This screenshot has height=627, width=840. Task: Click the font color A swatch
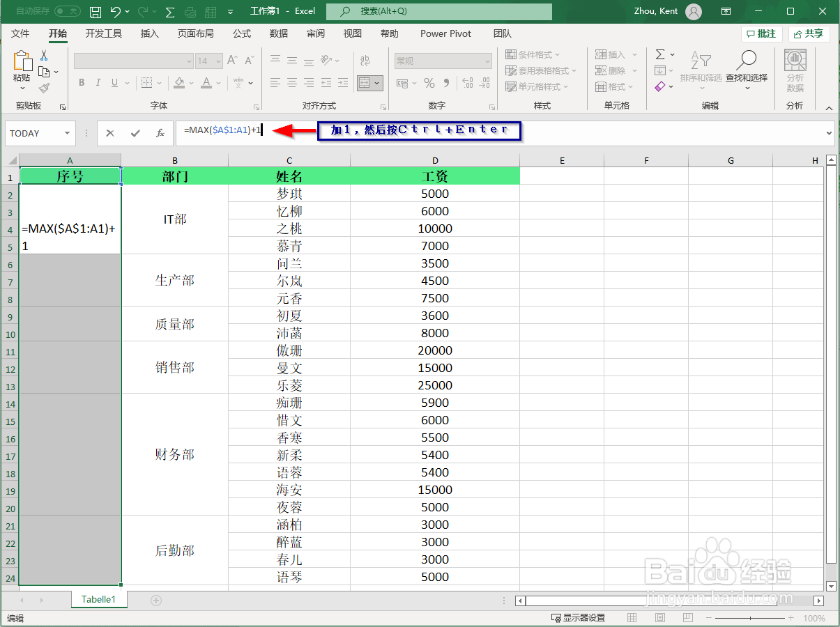pos(206,83)
